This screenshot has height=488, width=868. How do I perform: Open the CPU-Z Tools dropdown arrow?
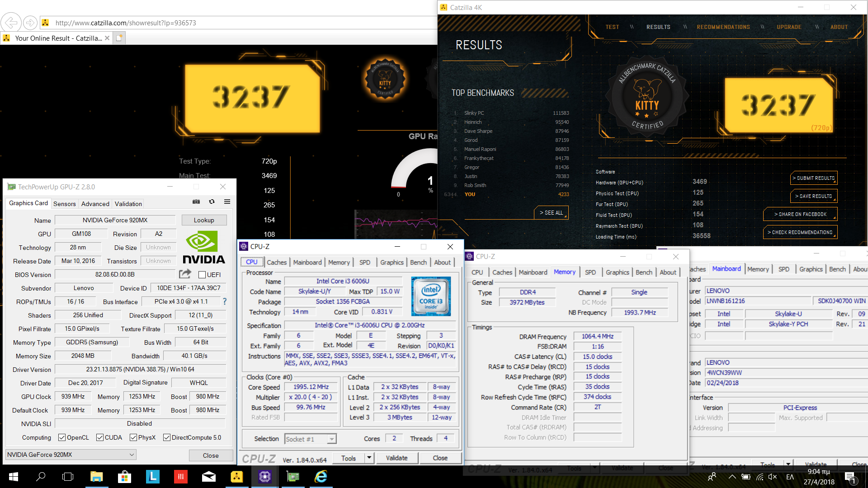(x=369, y=458)
